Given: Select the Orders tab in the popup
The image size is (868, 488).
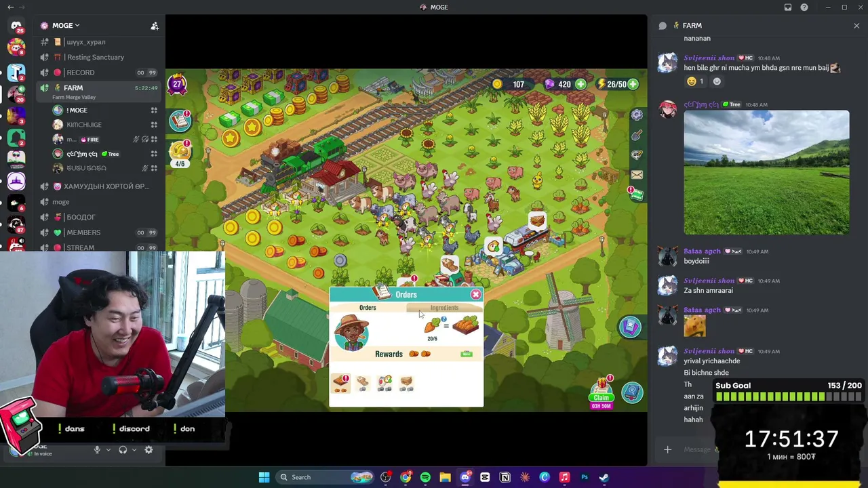Looking at the screenshot, I should click(x=368, y=308).
